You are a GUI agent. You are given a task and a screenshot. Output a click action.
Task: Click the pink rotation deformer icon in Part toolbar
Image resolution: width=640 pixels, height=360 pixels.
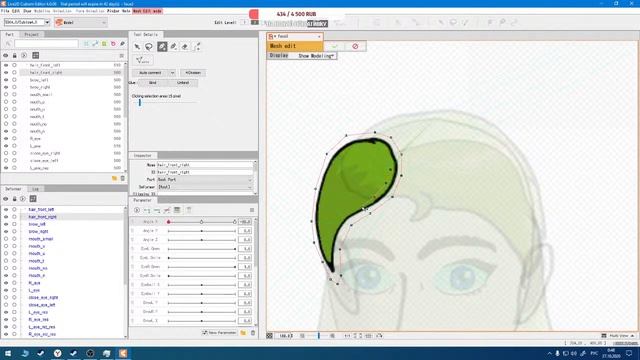[x=113, y=43]
